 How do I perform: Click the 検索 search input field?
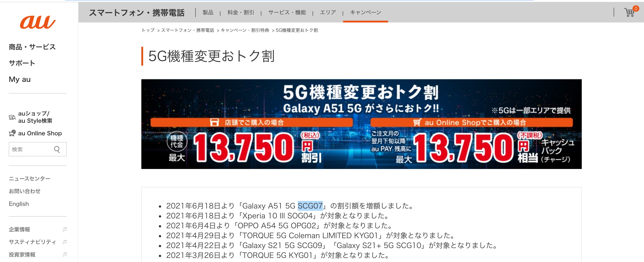(x=30, y=149)
